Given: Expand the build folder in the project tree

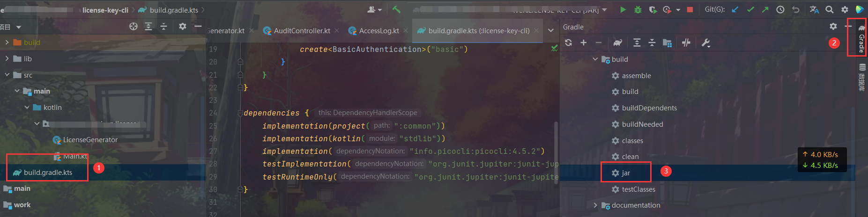Looking at the screenshot, I should click(x=7, y=42).
